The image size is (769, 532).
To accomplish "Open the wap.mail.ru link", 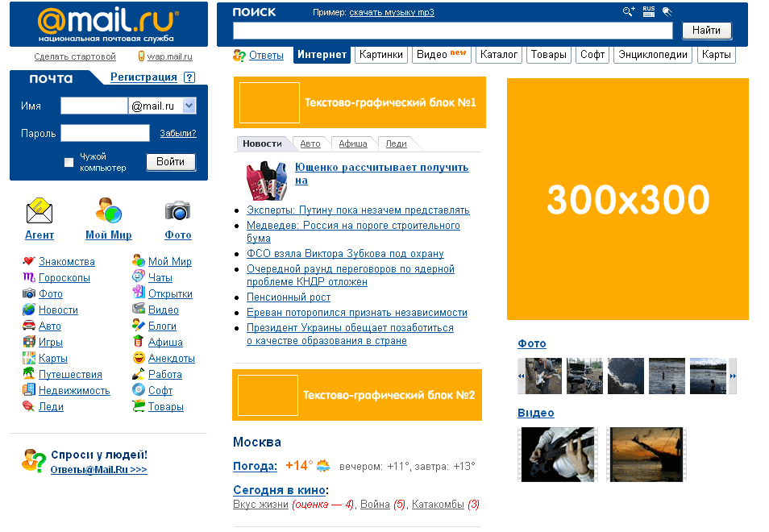I will pyautogui.click(x=170, y=57).
